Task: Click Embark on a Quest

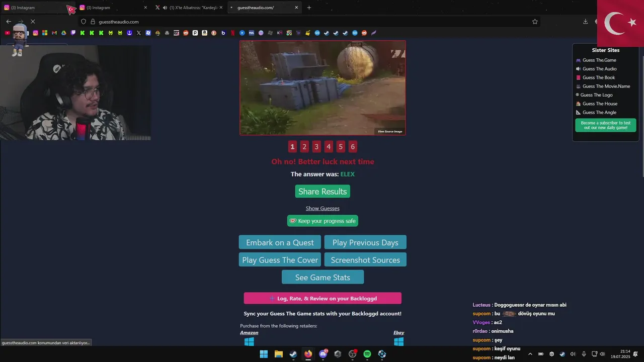Action: pos(280,242)
